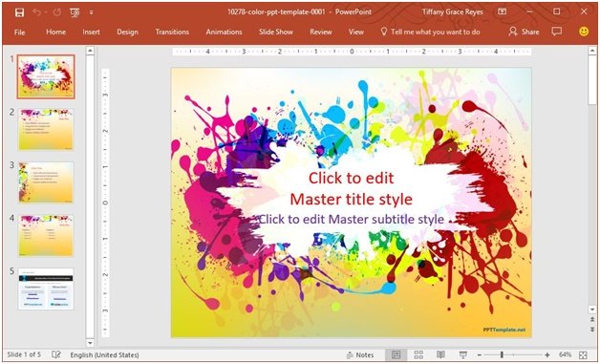
Task: Click thumbnail pane scroll down arrow
Action: pos(90,342)
